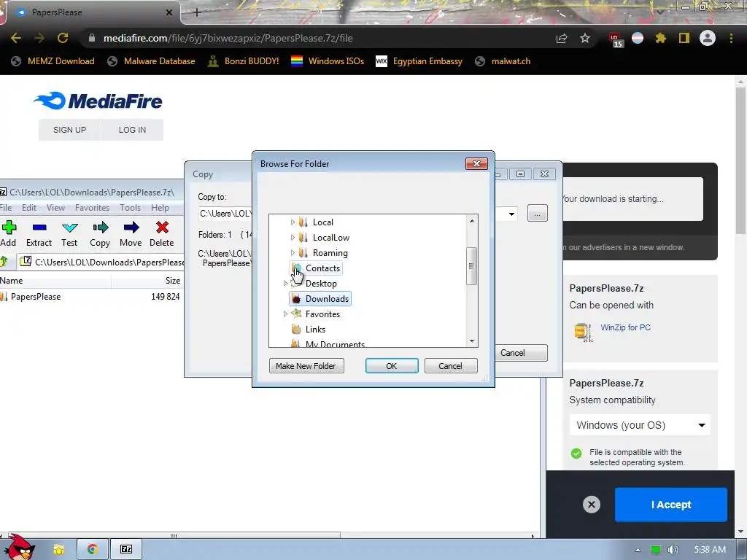The height and width of the screenshot is (560, 747).
Task: Expand the Desktop folder in tree
Action: 285,284
